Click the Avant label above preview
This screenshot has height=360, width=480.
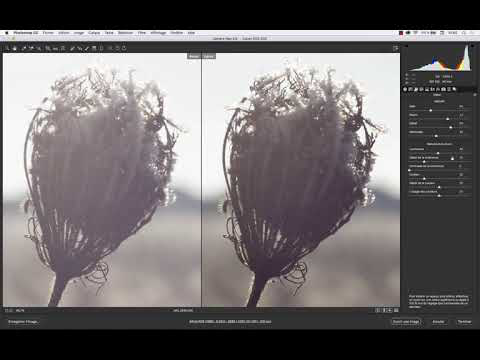click(194, 56)
